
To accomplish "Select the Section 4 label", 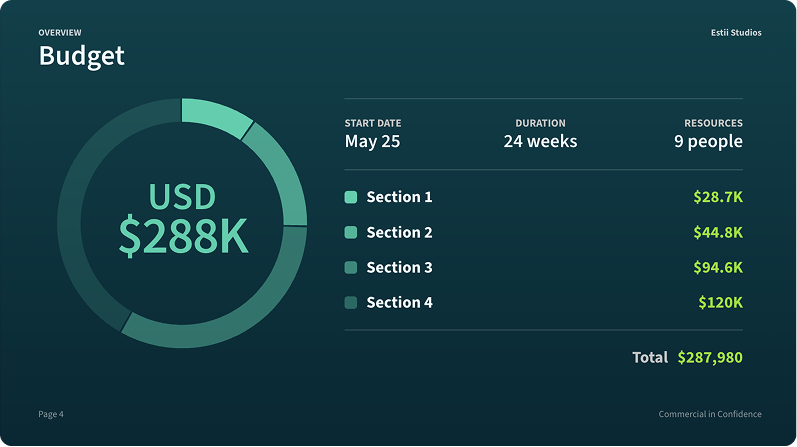I will pyautogui.click(x=399, y=302).
